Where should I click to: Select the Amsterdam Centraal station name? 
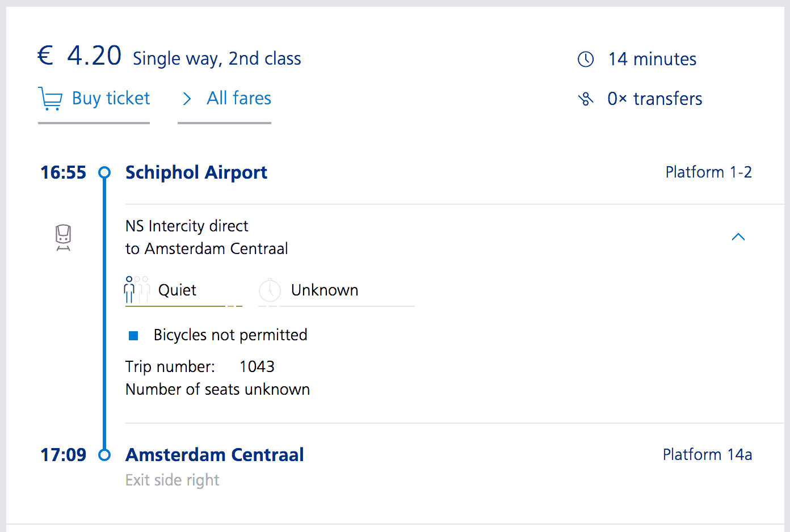(215, 455)
